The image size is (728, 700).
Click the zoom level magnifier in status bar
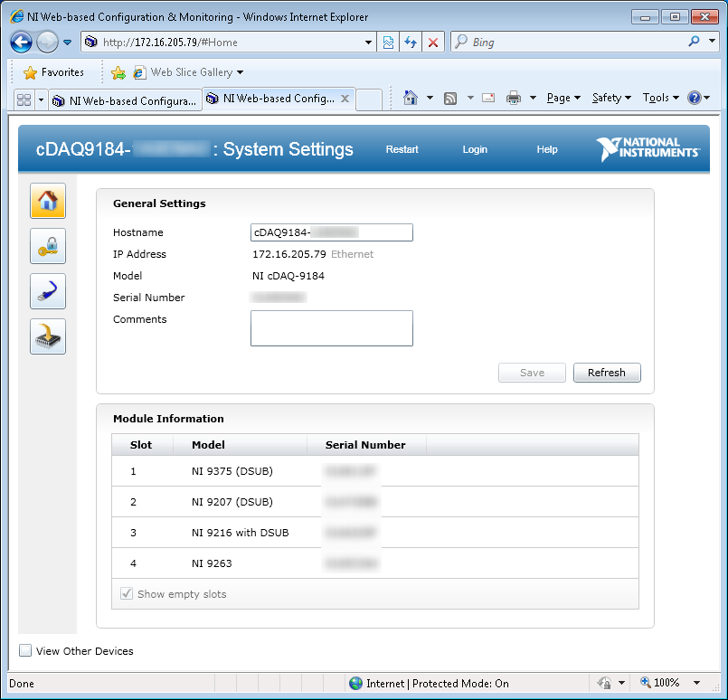646,682
